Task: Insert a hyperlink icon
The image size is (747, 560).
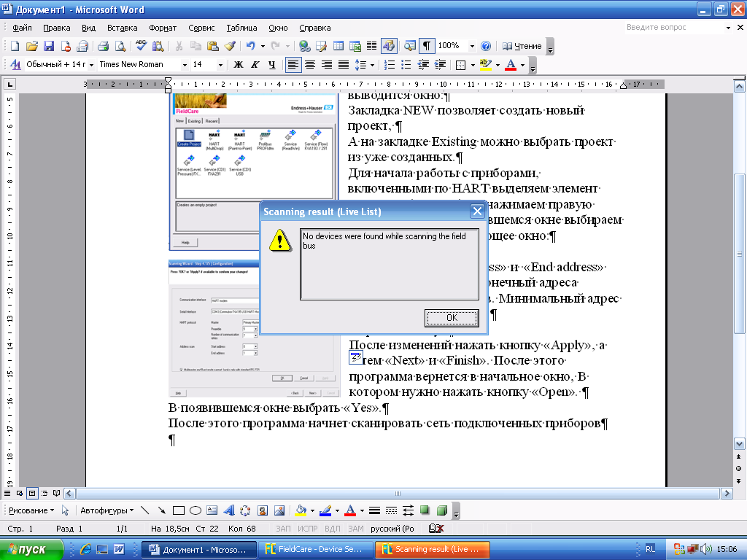Action: (304, 46)
